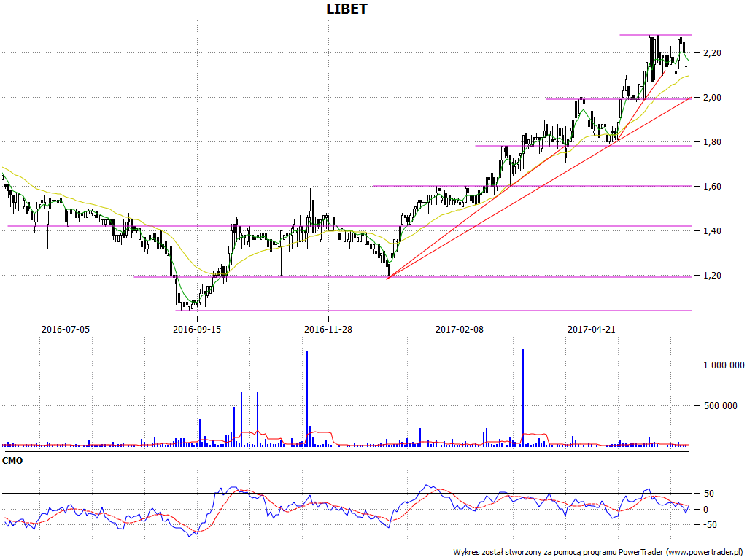Select the CMO axis value -50
This screenshot has width=747, height=560.
[x=708, y=525]
